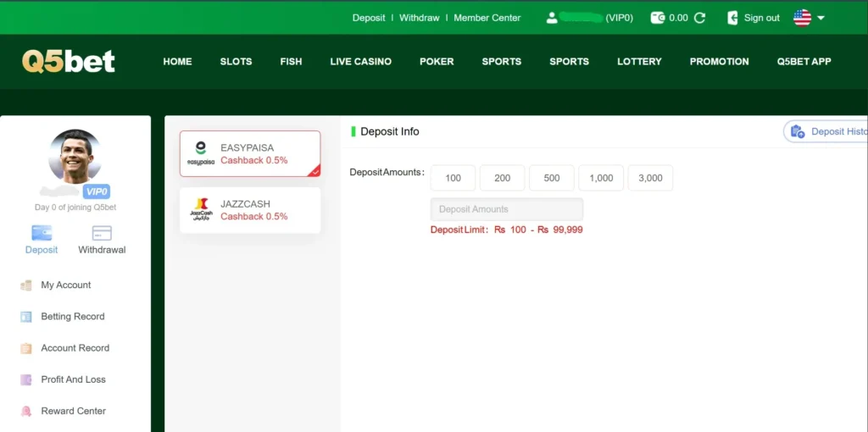Screen dimensions: 868x432
Task: Click the Sign out door icon
Action: coord(733,18)
